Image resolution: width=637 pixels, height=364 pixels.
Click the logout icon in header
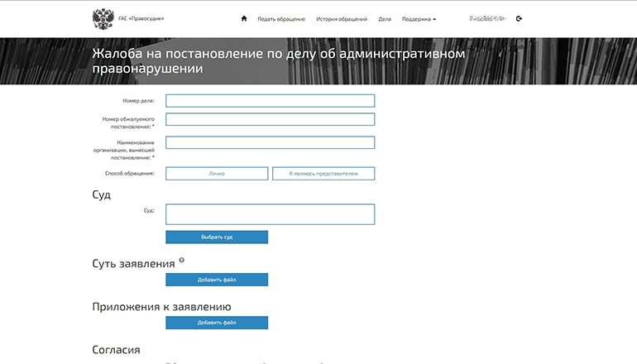pos(519,18)
